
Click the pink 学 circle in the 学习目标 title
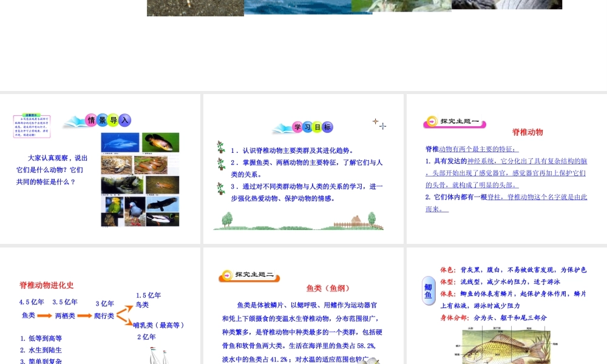pyautogui.click(x=297, y=127)
